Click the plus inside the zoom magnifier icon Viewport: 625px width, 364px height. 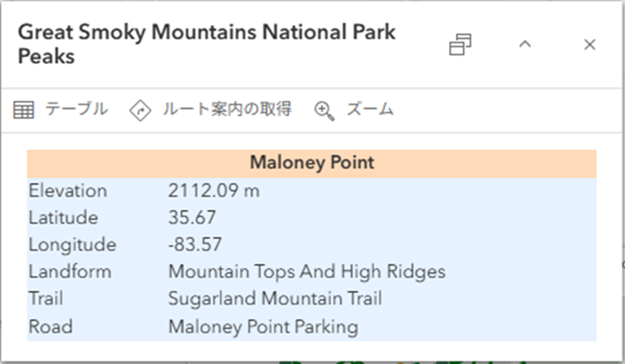pyautogui.click(x=323, y=108)
